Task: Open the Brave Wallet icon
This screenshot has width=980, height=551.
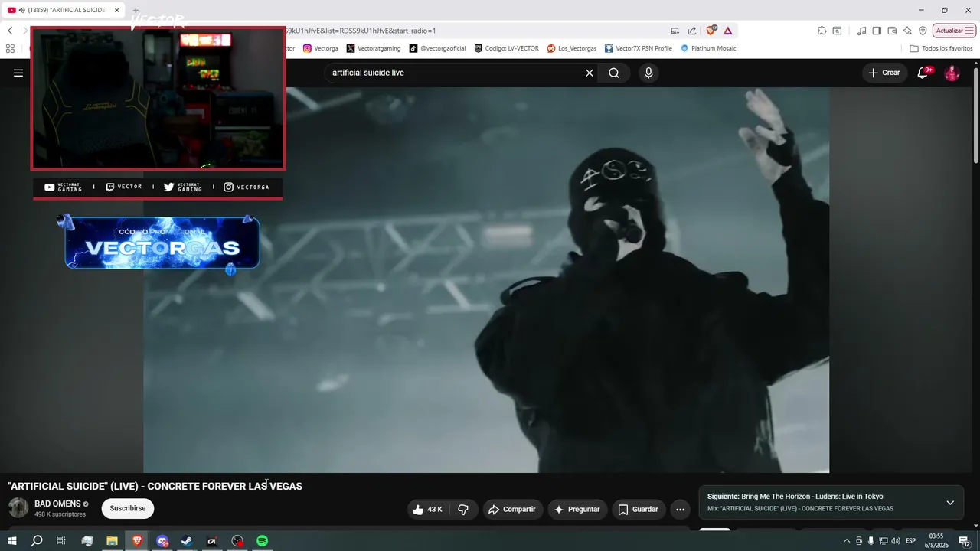Action: point(892,31)
